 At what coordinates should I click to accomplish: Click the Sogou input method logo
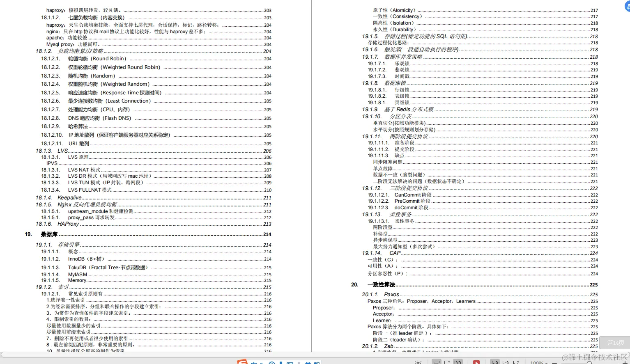pyautogui.click(x=242, y=362)
